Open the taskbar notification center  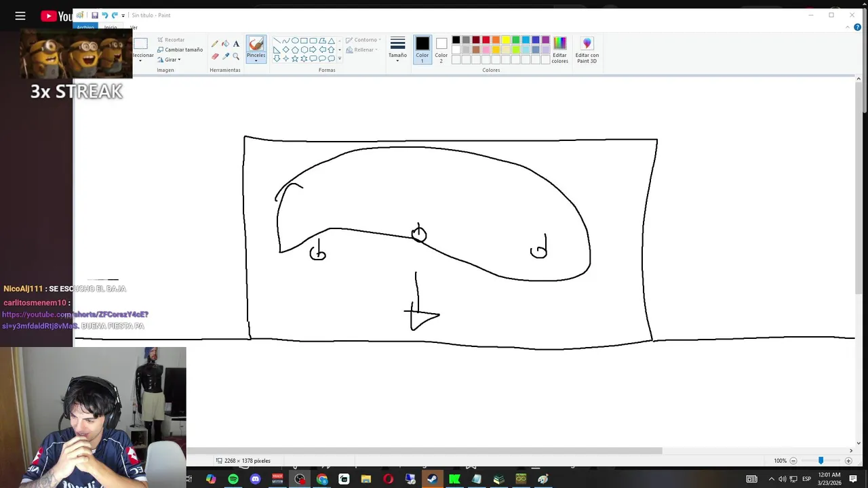point(853,479)
